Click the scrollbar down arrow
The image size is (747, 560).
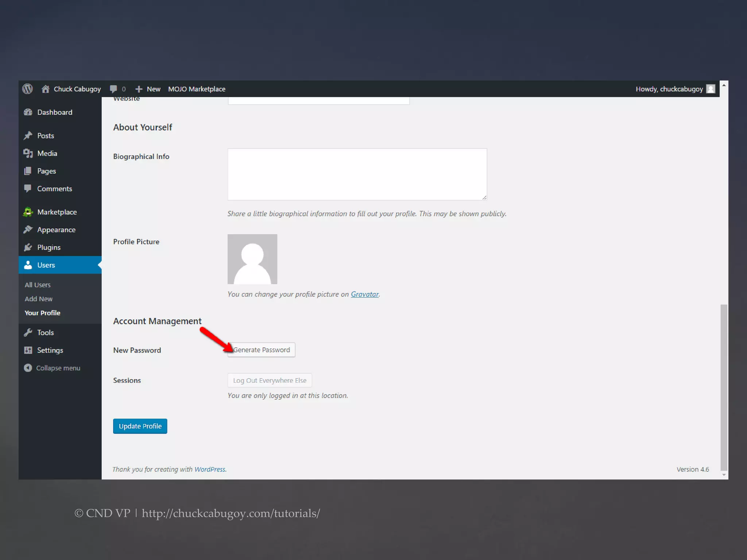coord(724,475)
